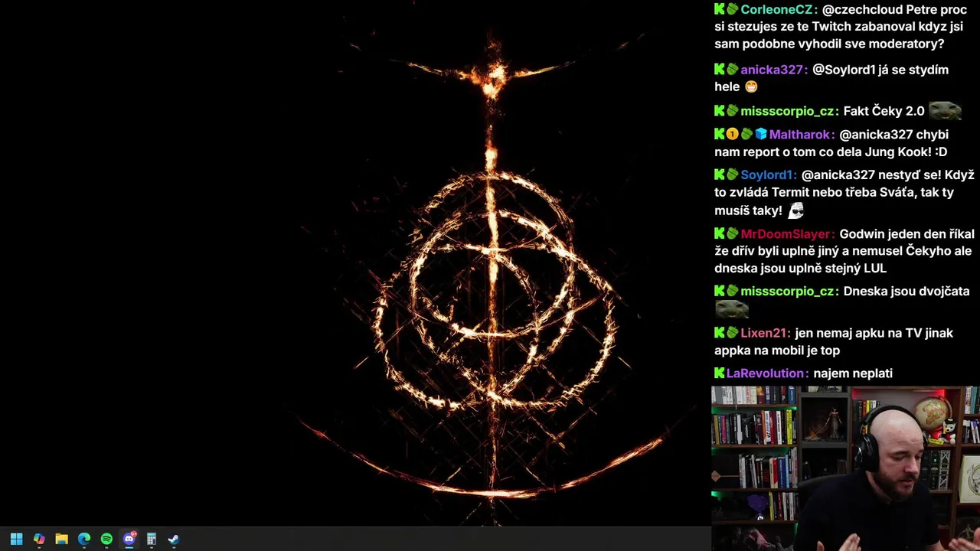Click the green subscriber badge beside Lixen21
Screen dimensions: 980x551
point(733,333)
